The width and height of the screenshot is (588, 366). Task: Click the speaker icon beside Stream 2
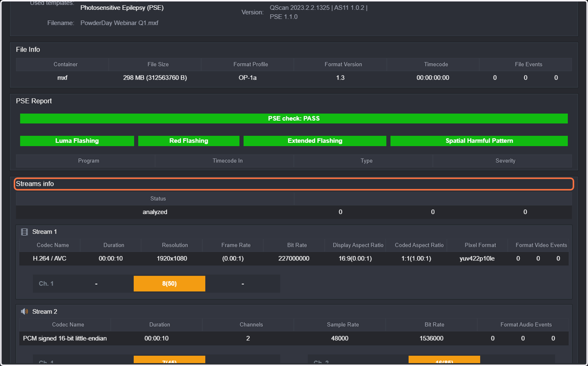click(x=24, y=312)
